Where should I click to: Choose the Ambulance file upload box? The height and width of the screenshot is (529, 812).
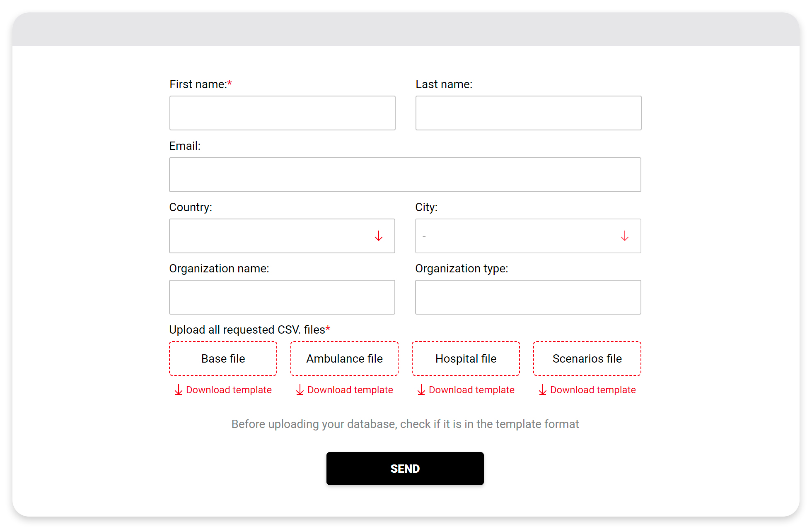pyautogui.click(x=344, y=358)
